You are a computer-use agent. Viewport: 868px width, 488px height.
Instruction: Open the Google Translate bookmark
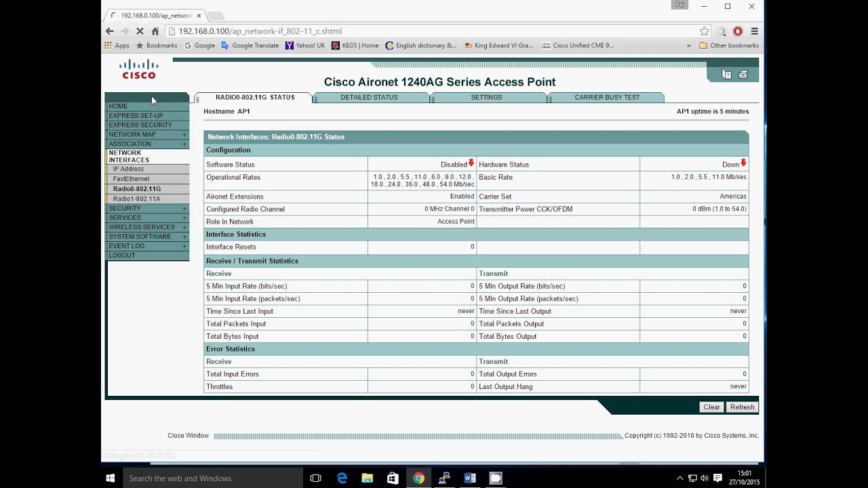click(x=250, y=45)
